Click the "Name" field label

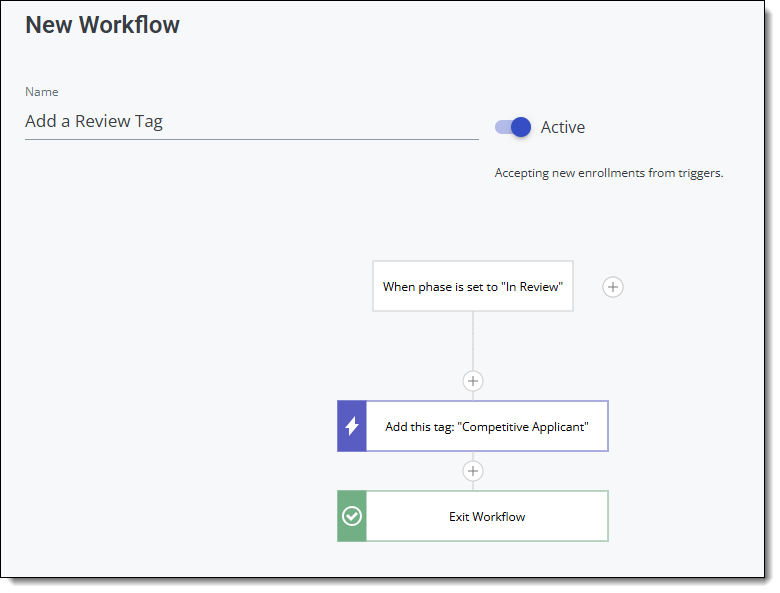[42, 92]
